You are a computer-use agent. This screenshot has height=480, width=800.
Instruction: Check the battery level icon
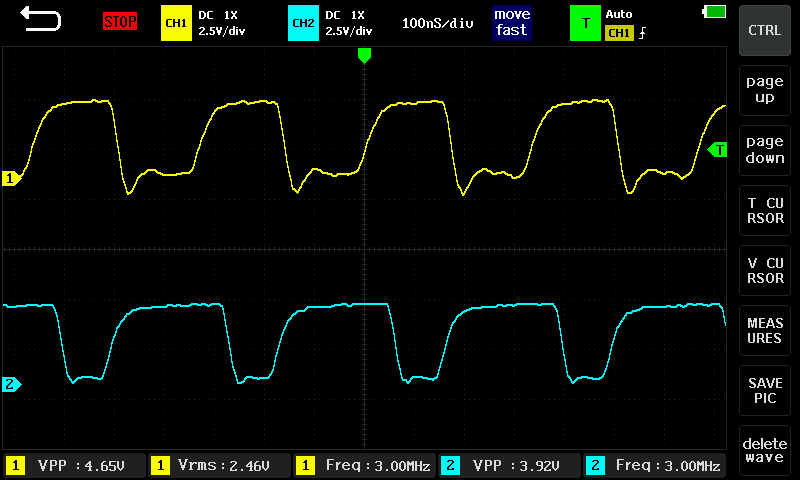[x=716, y=11]
